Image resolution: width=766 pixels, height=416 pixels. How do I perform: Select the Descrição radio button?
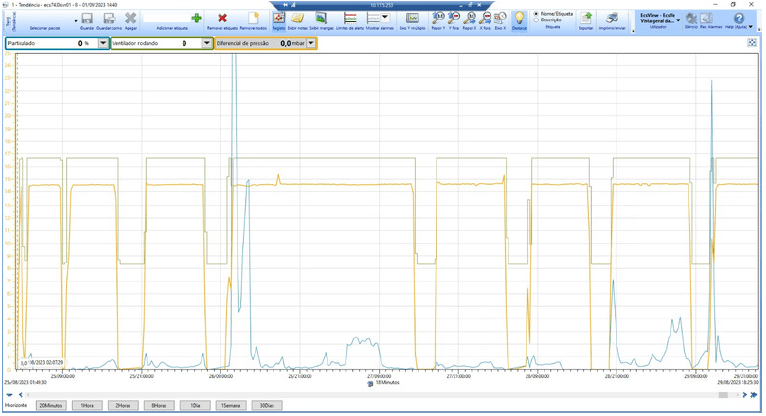[x=536, y=20]
